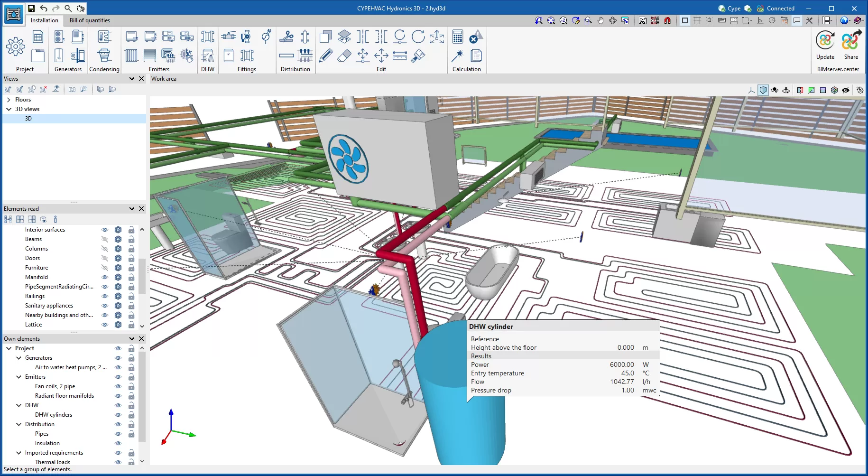
Task: Click Elements read scrollbar down arrow
Action: pyautogui.click(x=142, y=327)
